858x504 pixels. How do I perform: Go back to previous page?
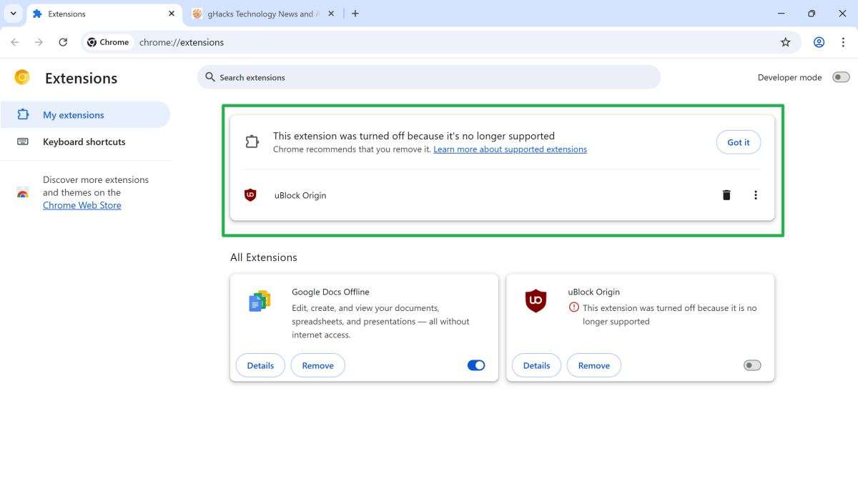click(15, 42)
